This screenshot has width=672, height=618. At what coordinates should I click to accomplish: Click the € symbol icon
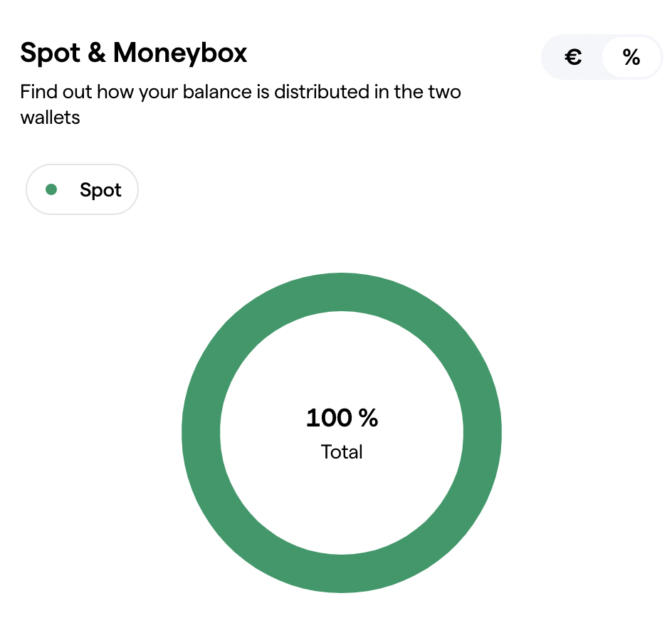(573, 57)
